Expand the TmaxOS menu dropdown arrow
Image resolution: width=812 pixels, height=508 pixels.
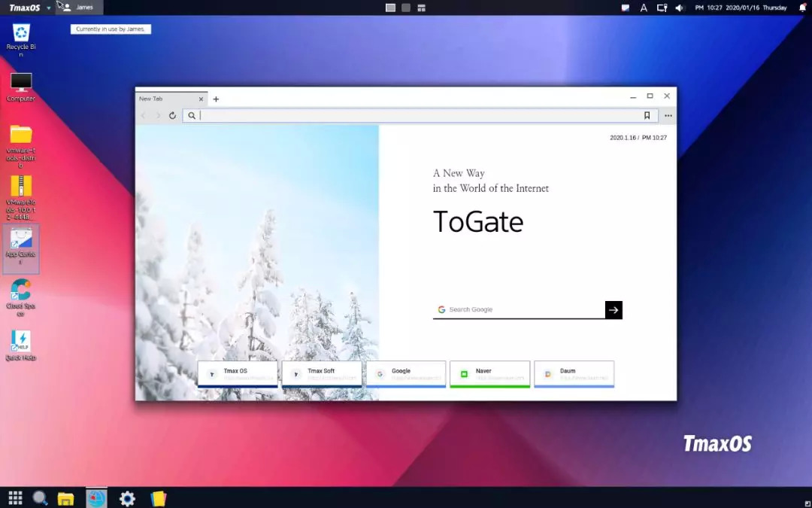coord(49,8)
